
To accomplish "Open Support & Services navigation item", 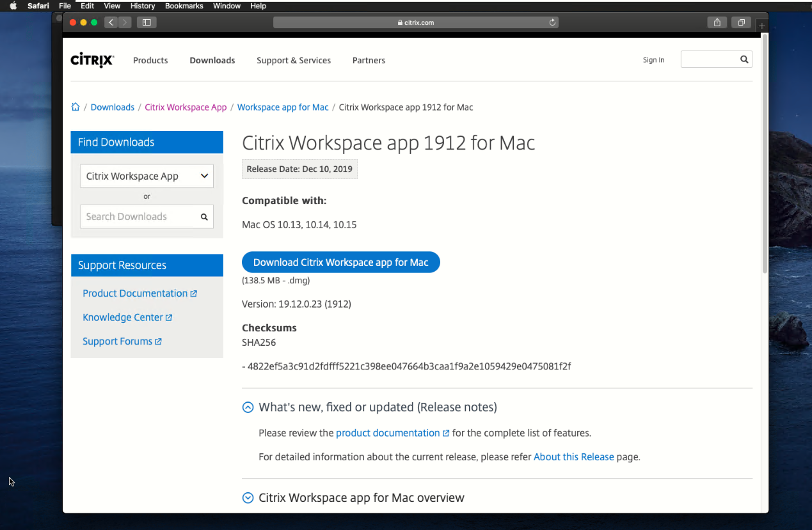I will point(294,60).
